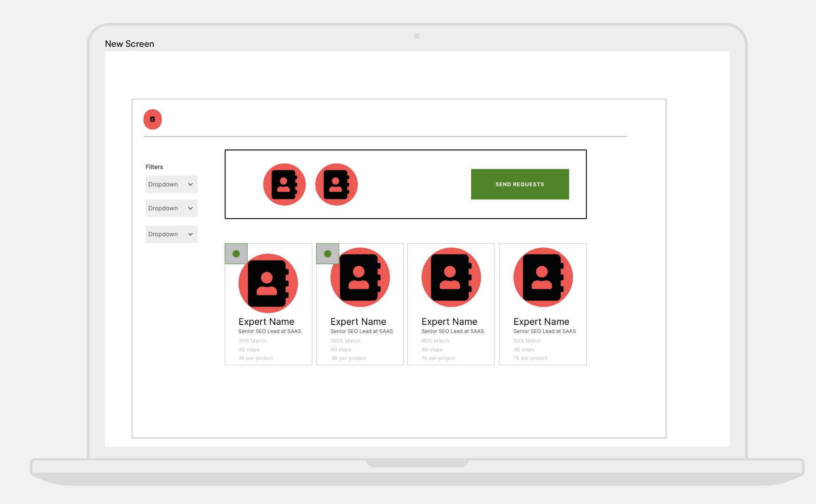The image size is (816, 504).
Task: Select the second contact avatar in the requests bar
Action: pyautogui.click(x=336, y=184)
